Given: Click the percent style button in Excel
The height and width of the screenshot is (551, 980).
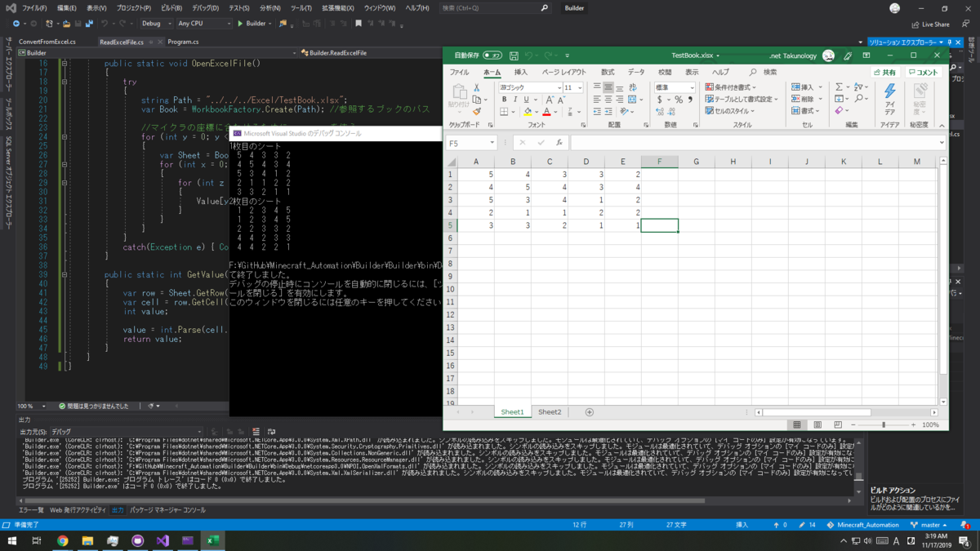Looking at the screenshot, I should (x=679, y=100).
